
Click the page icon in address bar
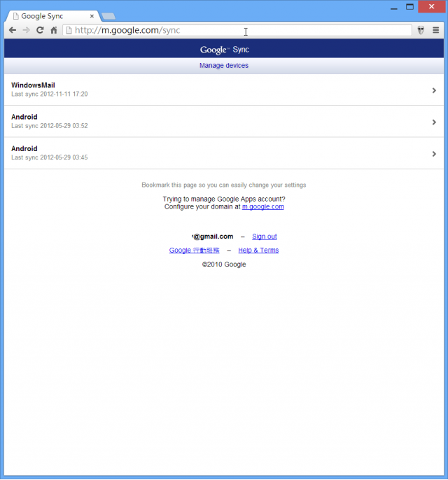coord(69,30)
